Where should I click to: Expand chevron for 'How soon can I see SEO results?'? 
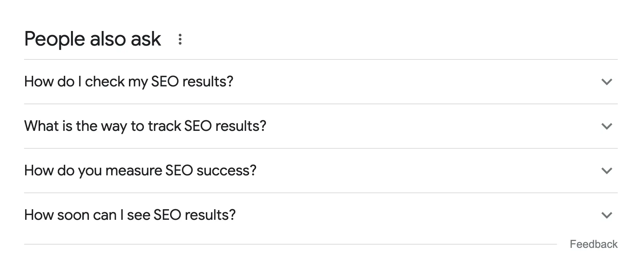(x=606, y=215)
